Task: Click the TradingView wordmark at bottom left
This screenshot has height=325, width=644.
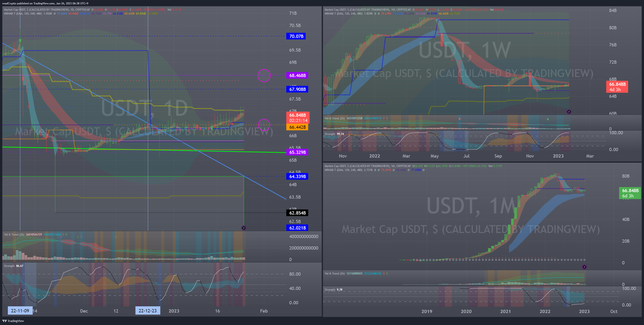Action: (x=15, y=321)
